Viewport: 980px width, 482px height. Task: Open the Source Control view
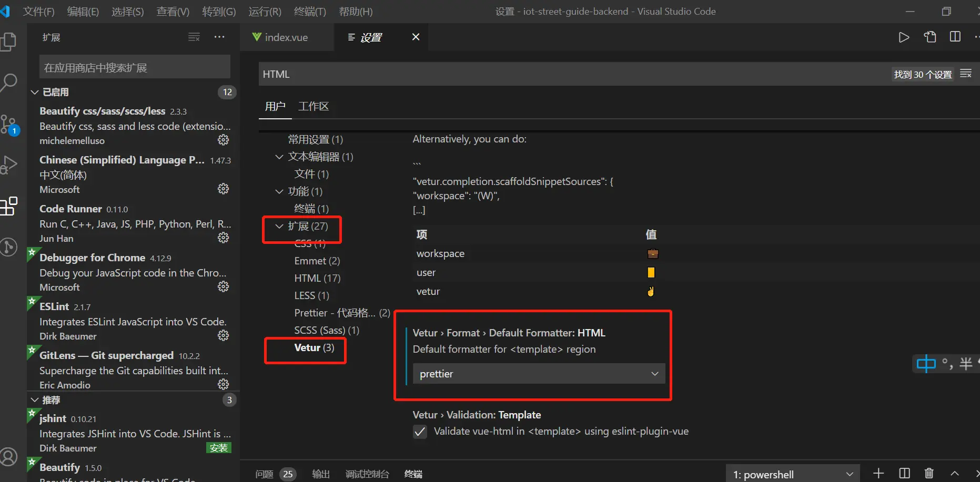[8, 125]
